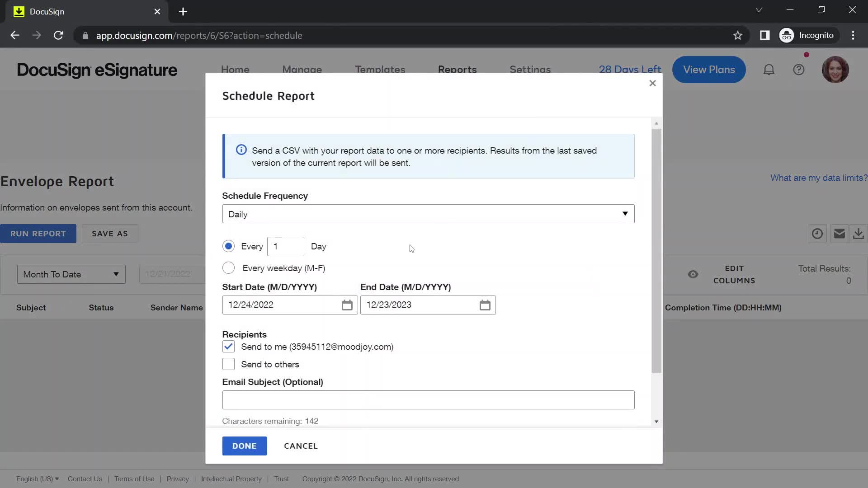Click the dialog scrollbar thumb
868x488 pixels.
pos(656,251)
